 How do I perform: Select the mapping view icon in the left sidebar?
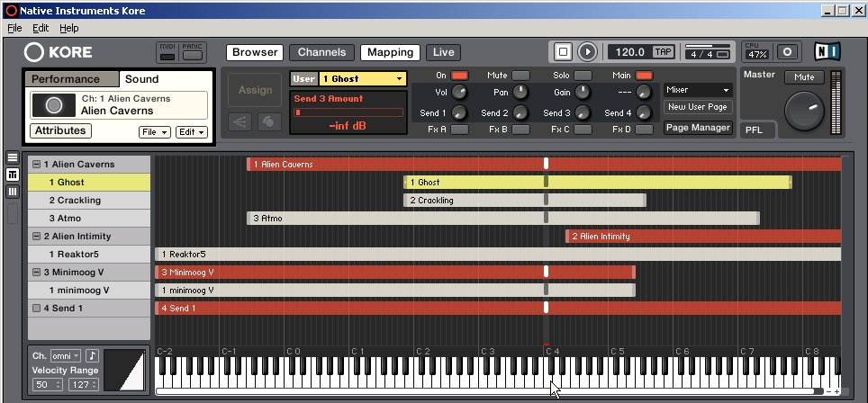[x=13, y=175]
